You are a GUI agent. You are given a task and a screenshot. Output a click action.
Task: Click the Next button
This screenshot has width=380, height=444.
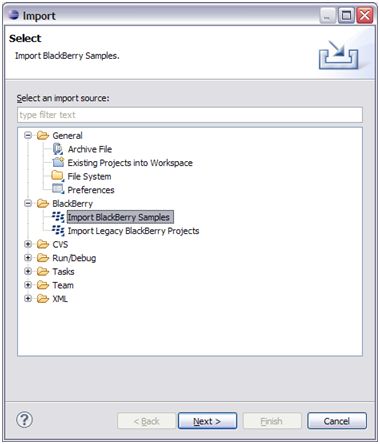pyautogui.click(x=207, y=421)
